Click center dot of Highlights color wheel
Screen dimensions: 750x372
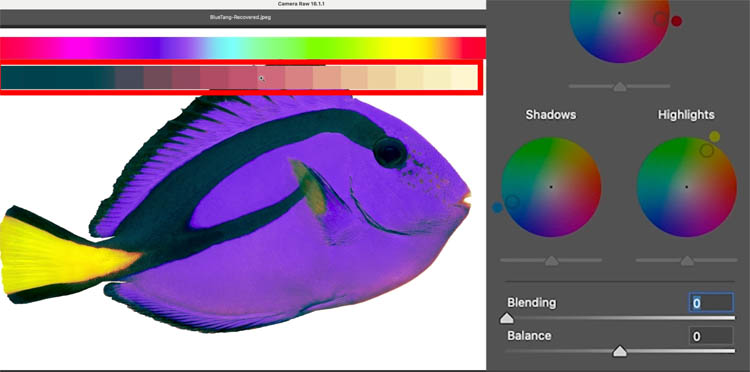tap(686, 187)
